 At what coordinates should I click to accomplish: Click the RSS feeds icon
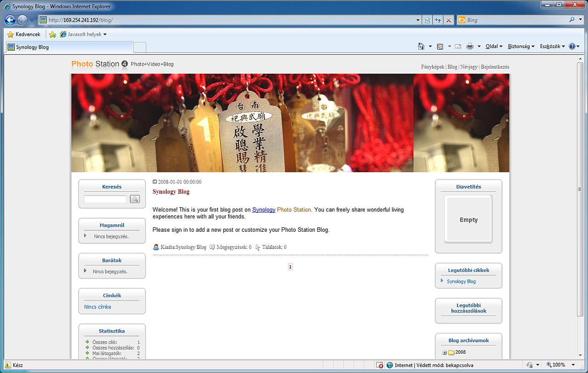click(x=440, y=46)
